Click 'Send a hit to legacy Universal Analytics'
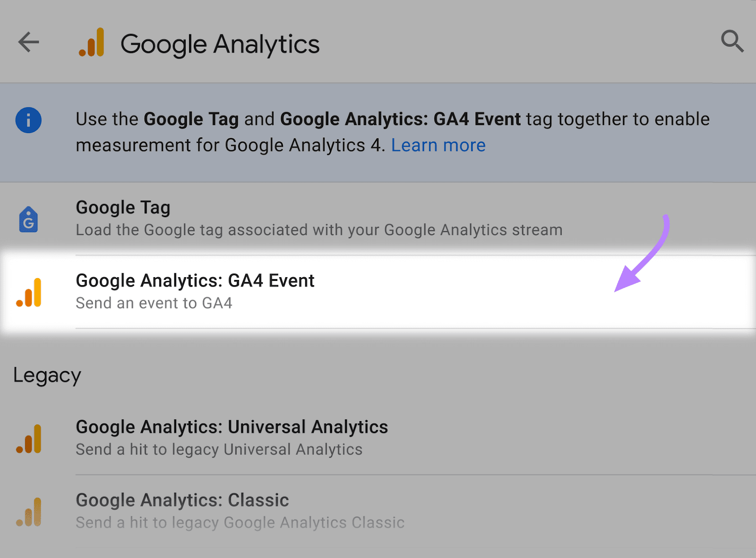 (218, 449)
